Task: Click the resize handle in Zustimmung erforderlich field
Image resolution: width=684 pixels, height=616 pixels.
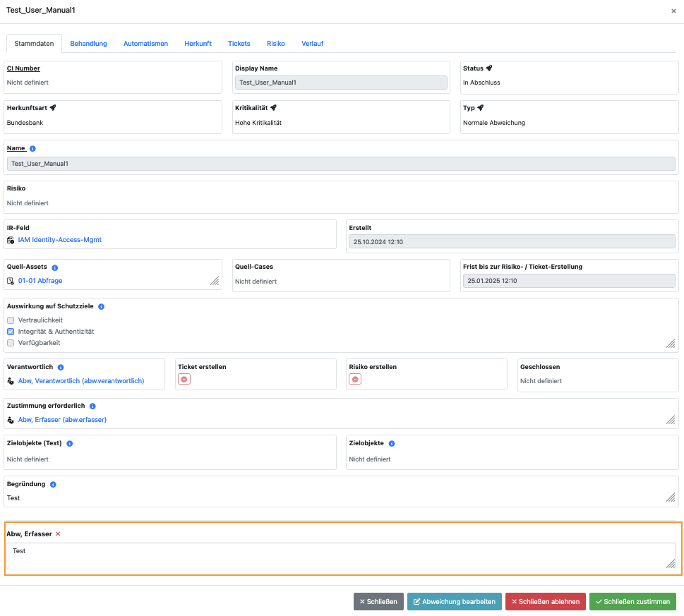Action: click(x=671, y=421)
